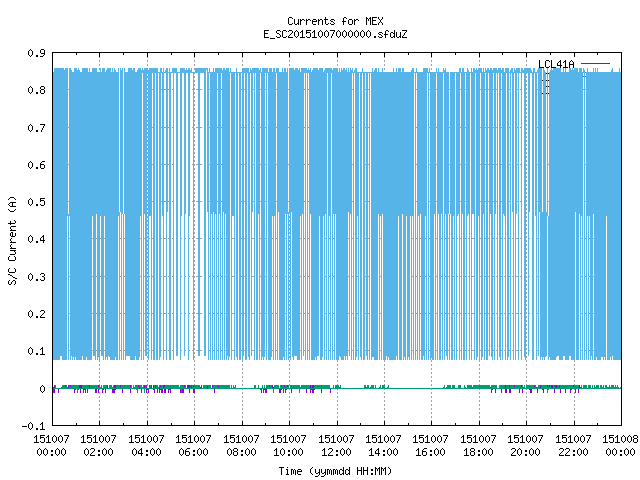Click the 0 y-axis tick label
The width and height of the screenshot is (640, 480).
(42, 389)
